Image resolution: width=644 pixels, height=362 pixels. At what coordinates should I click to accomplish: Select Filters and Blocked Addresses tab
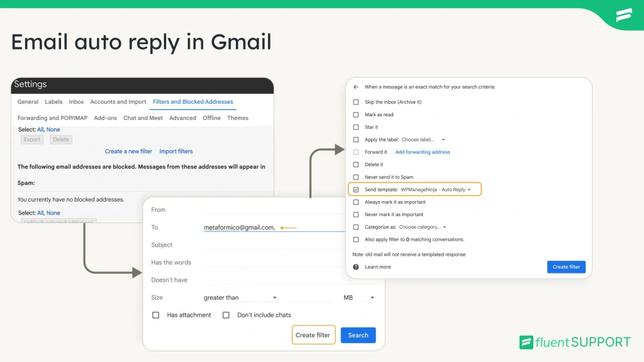coord(193,102)
